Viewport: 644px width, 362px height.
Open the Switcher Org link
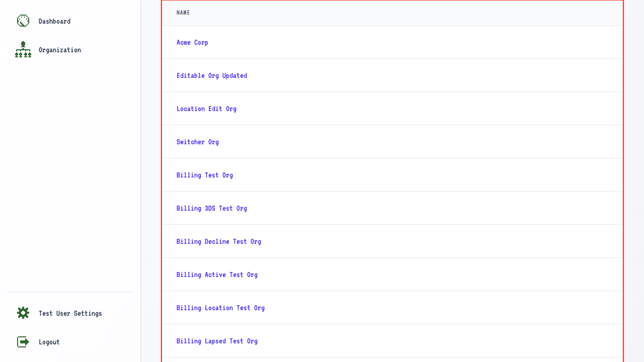pos(198,142)
